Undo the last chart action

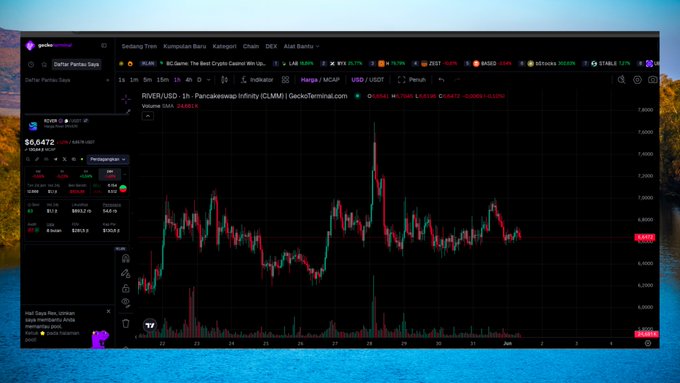pyautogui.click(x=441, y=80)
